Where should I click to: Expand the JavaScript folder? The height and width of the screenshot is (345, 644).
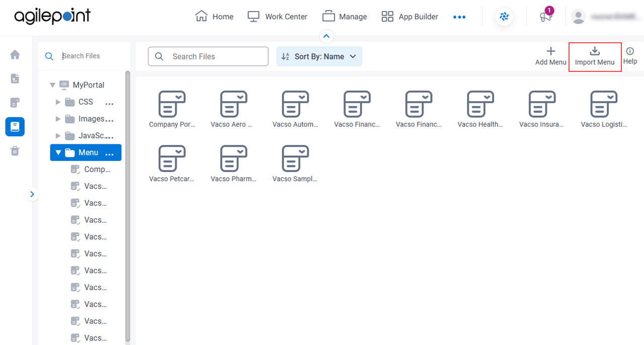pos(58,136)
